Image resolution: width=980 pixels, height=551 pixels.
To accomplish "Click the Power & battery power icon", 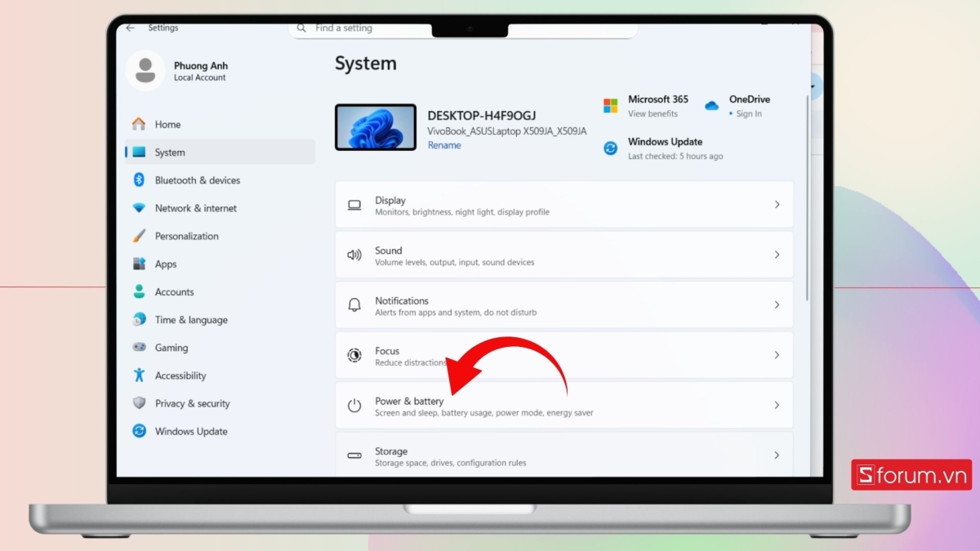I will [354, 405].
